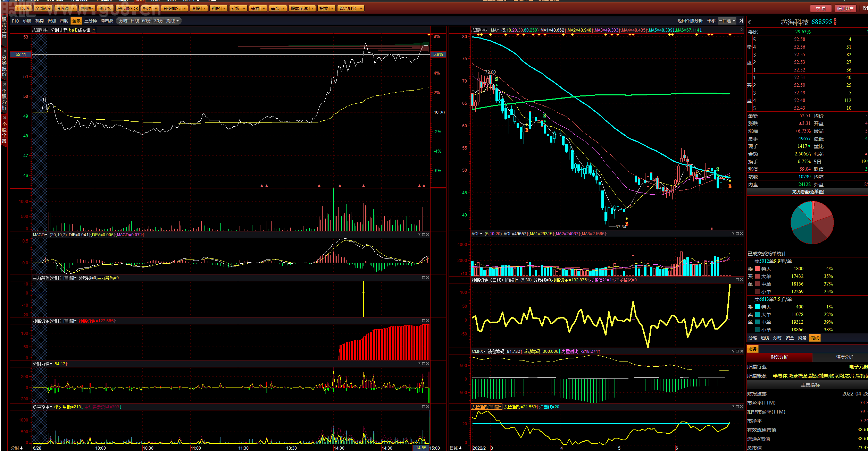Open the 创业板 board list
This screenshot has width=868, height=451.
[86, 8]
